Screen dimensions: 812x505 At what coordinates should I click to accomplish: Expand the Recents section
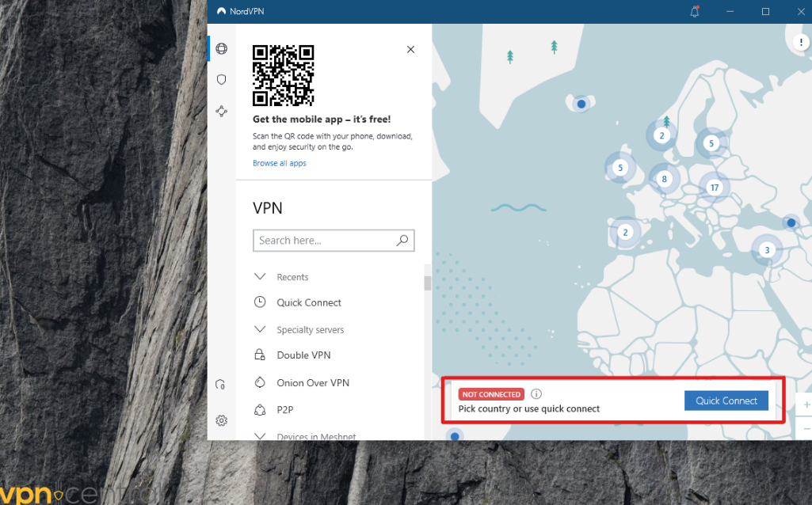point(261,276)
